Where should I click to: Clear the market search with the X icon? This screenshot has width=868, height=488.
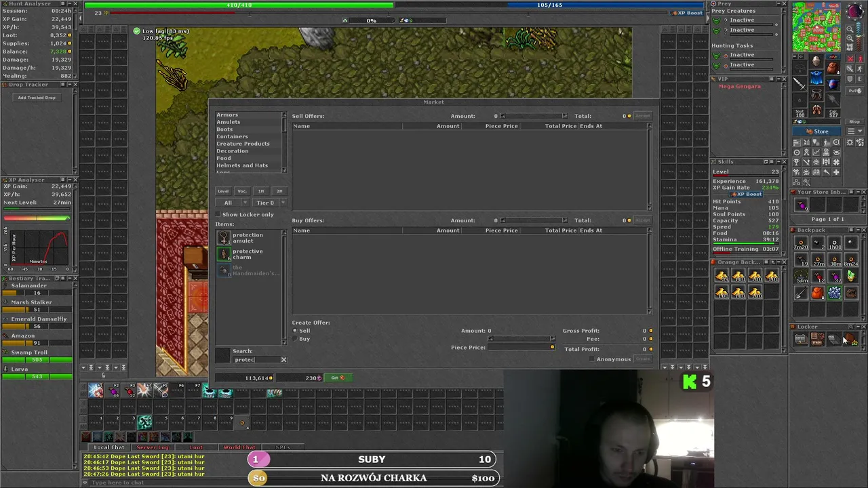tap(283, 359)
